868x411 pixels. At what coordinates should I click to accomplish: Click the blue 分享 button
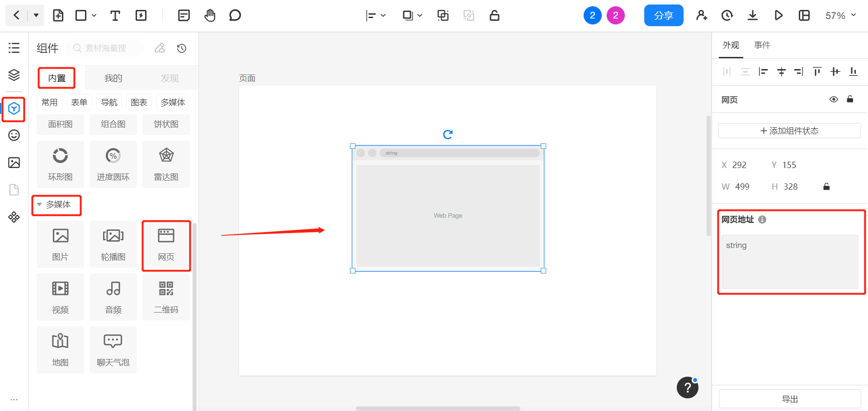click(663, 16)
